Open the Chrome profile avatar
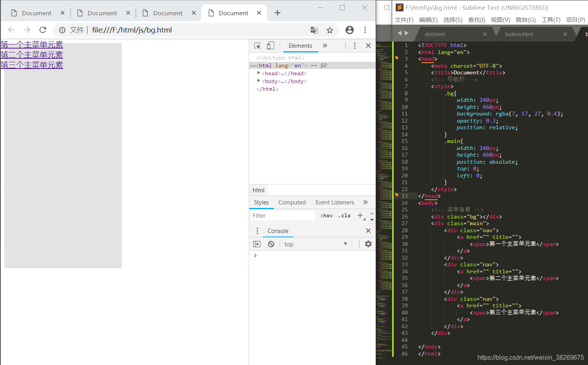 tap(349, 30)
